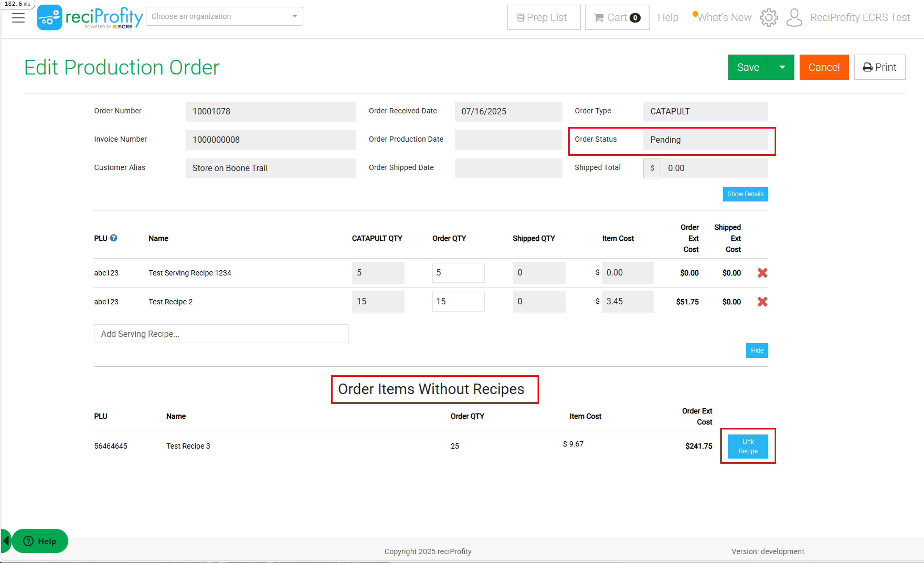Click the Add Serving Recipe search box
924x563 pixels.
tap(221, 334)
